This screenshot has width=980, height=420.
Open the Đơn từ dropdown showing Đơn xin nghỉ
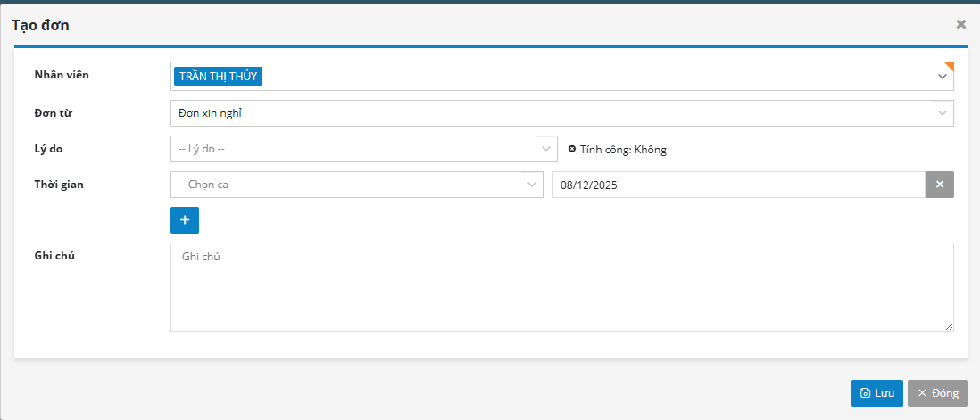pyautogui.click(x=561, y=113)
